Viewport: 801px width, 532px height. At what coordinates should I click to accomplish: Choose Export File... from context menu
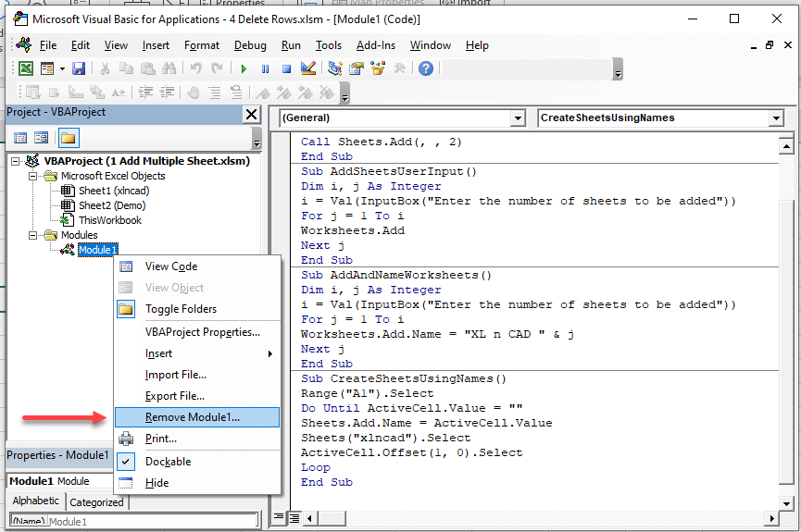[x=197, y=396]
